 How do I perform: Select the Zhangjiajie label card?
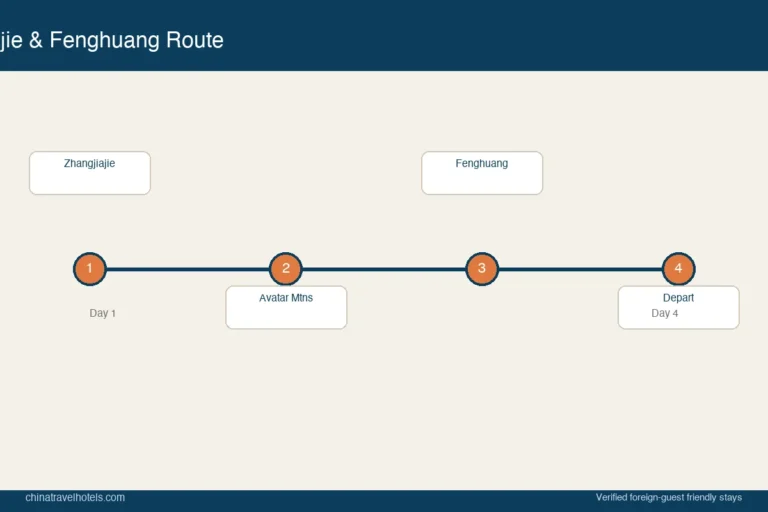click(90, 173)
